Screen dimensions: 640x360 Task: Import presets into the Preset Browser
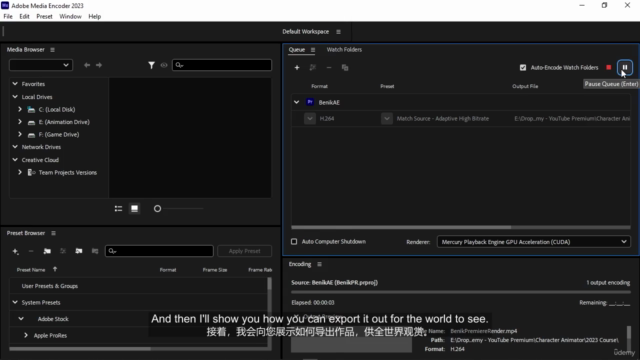[x=79, y=251]
